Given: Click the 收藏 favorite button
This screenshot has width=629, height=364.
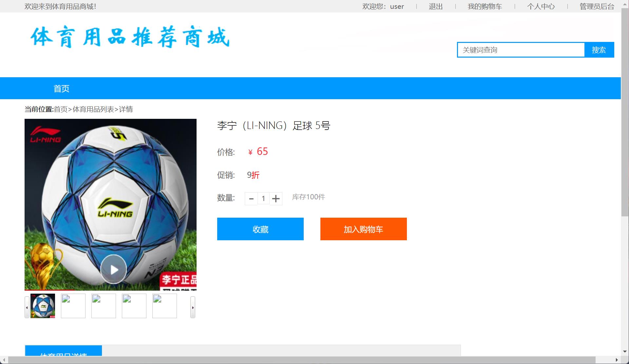Looking at the screenshot, I should coord(260,229).
